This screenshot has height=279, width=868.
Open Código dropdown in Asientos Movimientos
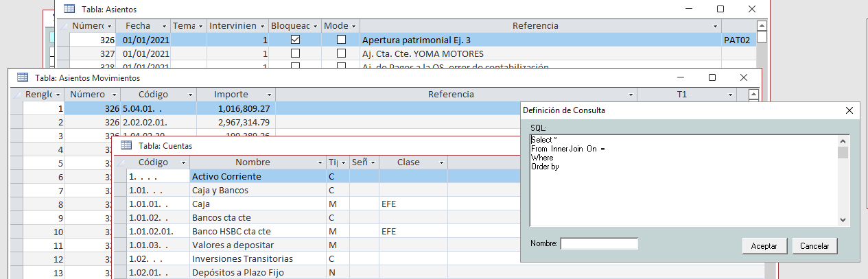(x=190, y=95)
